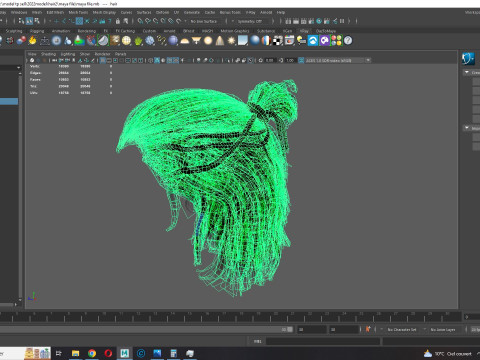Open the Generate menu
480x360 pixels.
[192, 12]
